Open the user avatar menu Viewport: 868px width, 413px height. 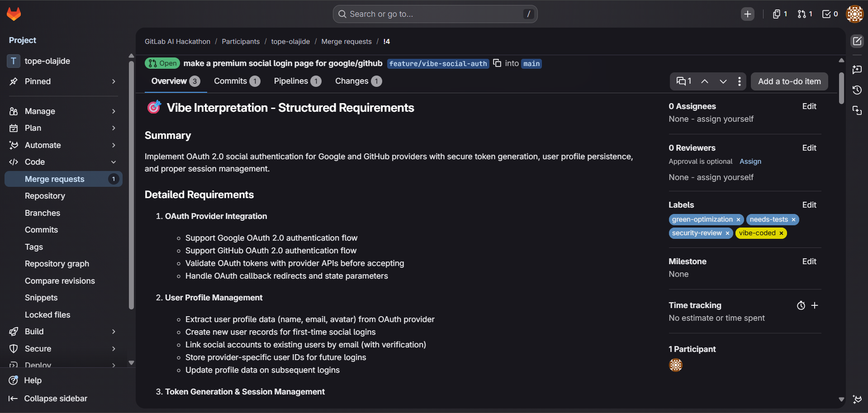click(x=854, y=14)
